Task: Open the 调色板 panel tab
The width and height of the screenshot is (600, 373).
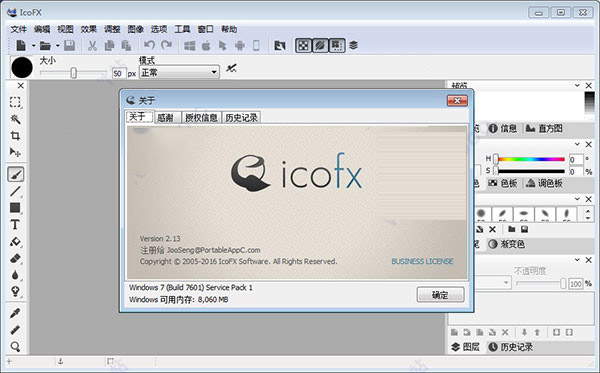Action: (544, 183)
